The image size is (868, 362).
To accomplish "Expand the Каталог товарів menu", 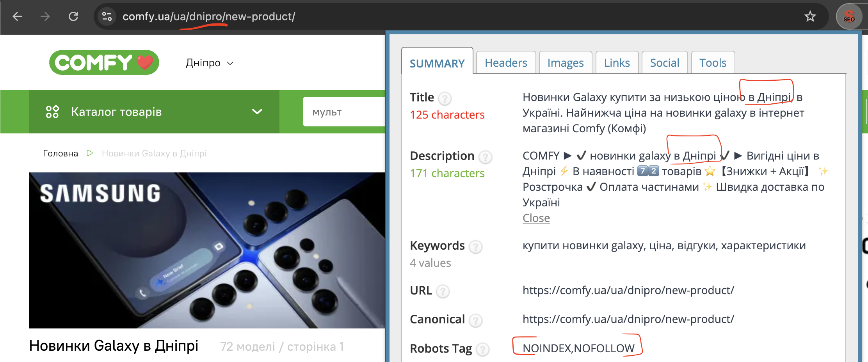I will pyautogui.click(x=154, y=112).
